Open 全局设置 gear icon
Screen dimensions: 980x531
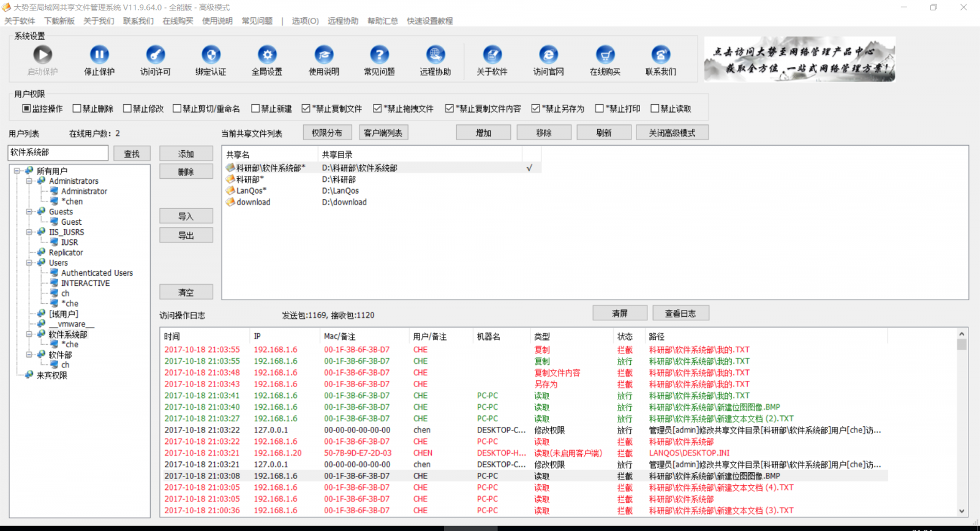(x=267, y=55)
